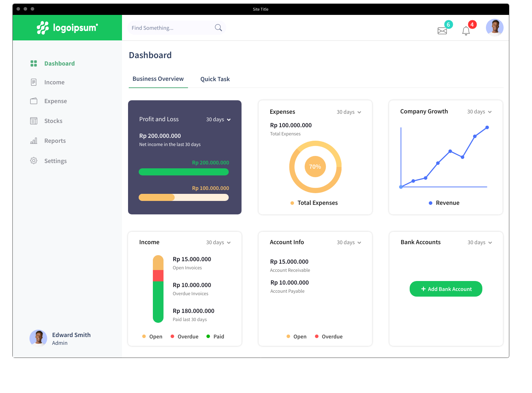Expand Profit and Loss 30 days dropdown
Screen dimensions: 532x393
pos(218,119)
